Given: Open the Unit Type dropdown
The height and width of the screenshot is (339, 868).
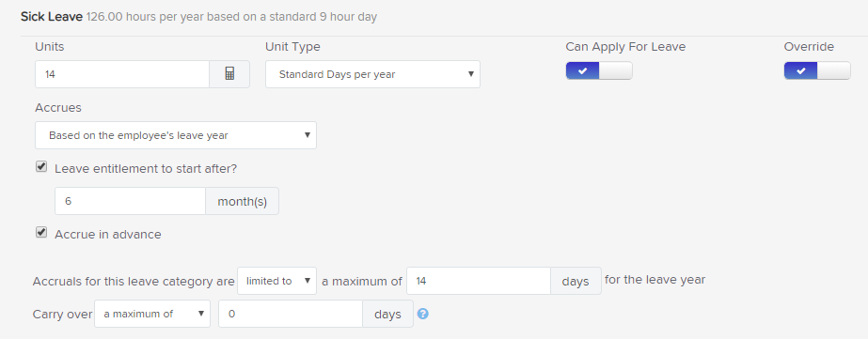Looking at the screenshot, I should tap(372, 74).
